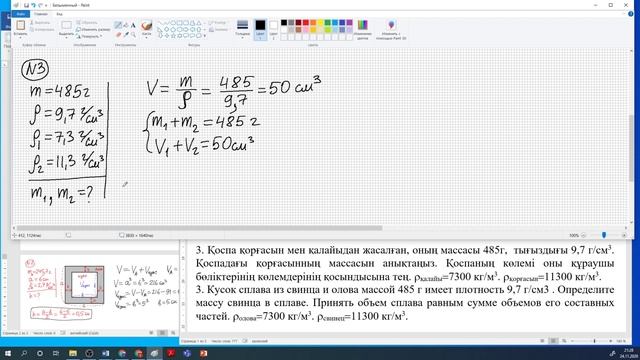The image size is (640, 360).
Task: Undo last action in Paint title bar
Action: (33, 5)
